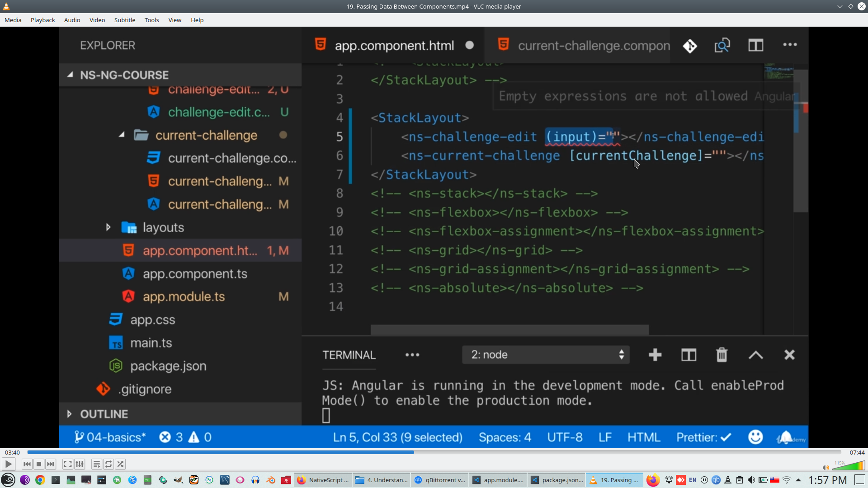Click elapsed time label 03:40
Image resolution: width=868 pixels, height=488 pixels.
click(x=12, y=452)
